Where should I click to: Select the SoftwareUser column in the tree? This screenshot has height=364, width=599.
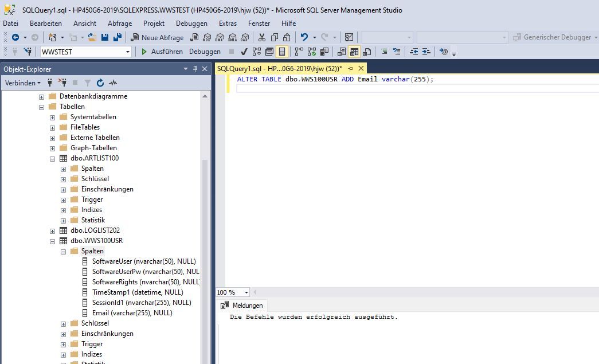[x=144, y=261]
